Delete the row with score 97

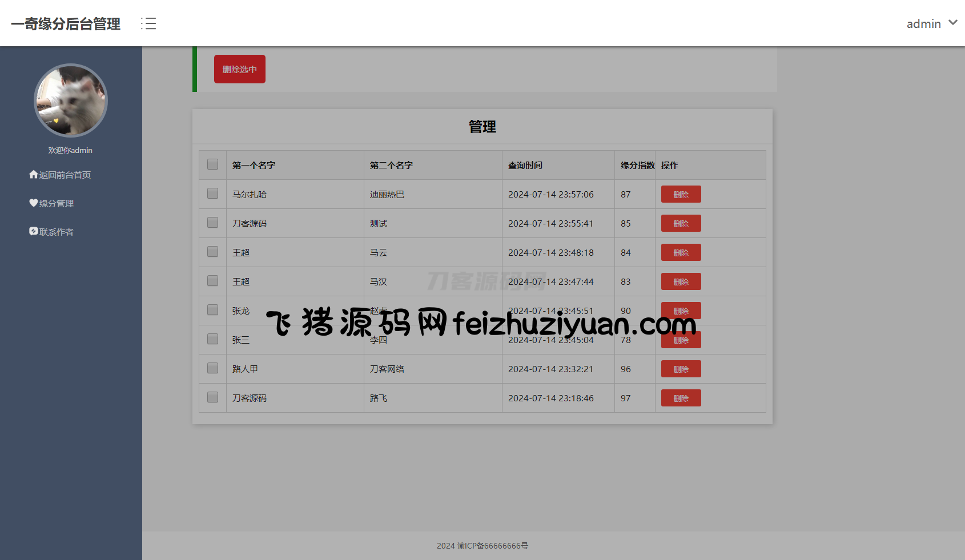click(x=681, y=398)
